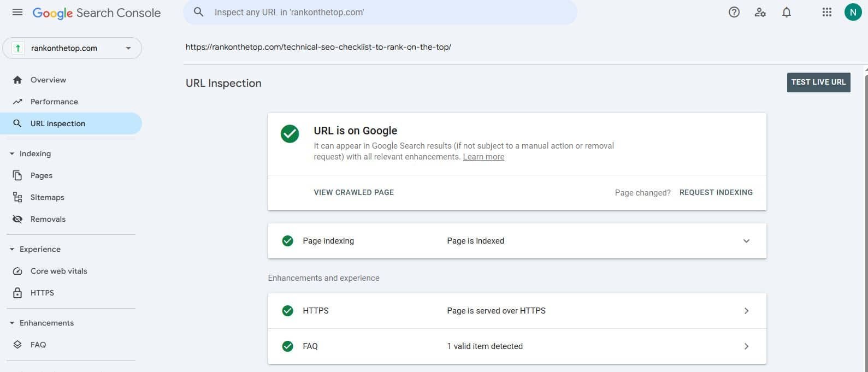Screen dimensions: 868x372
Task: Open users and permissions settings icon
Action: click(x=760, y=12)
